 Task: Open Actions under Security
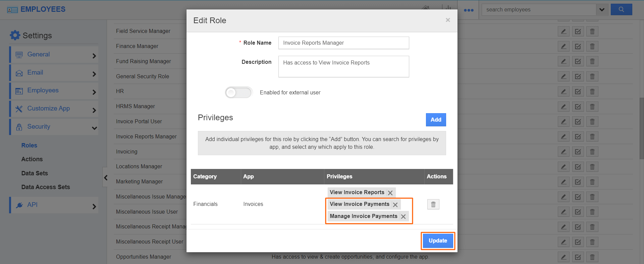point(32,159)
